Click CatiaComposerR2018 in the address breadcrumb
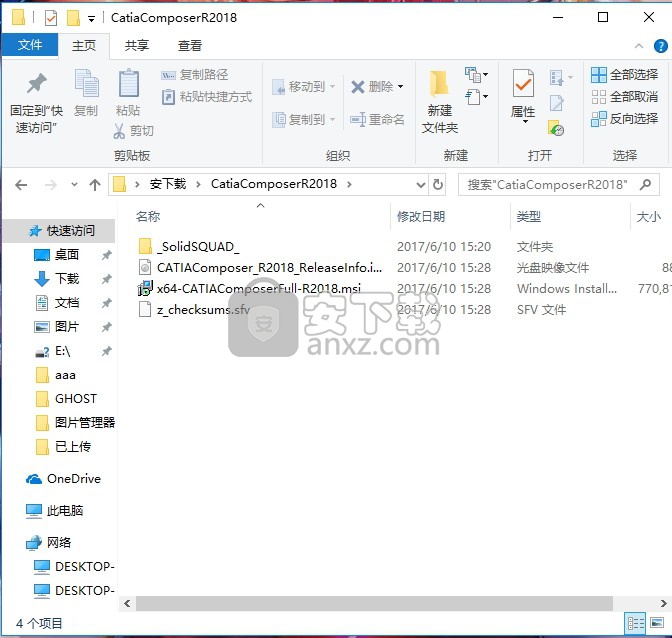The height and width of the screenshot is (638, 672). 274,184
